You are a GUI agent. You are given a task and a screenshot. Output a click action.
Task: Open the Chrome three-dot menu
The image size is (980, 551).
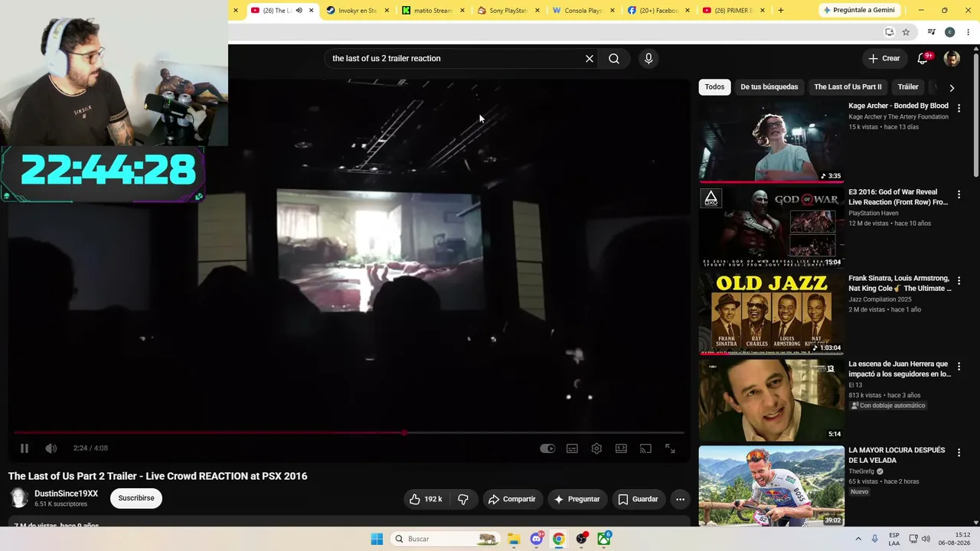click(x=969, y=32)
